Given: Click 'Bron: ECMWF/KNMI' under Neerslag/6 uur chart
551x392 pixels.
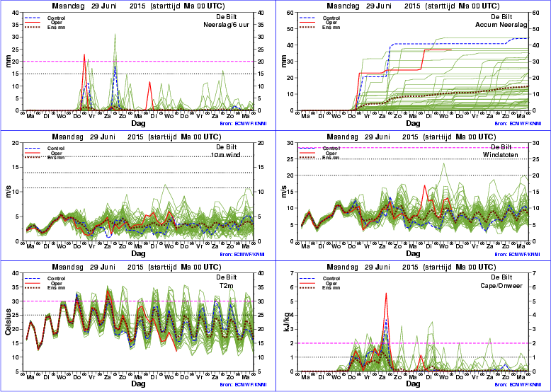Looking at the screenshot, I should [242, 124].
